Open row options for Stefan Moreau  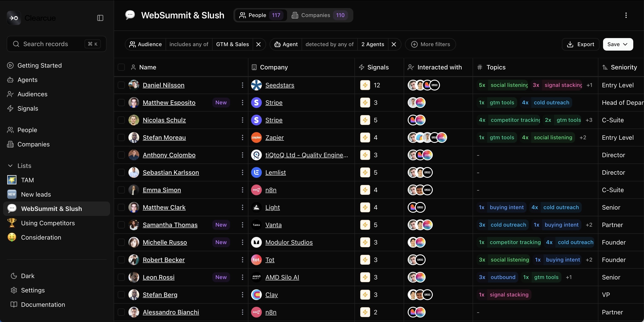coord(242,137)
